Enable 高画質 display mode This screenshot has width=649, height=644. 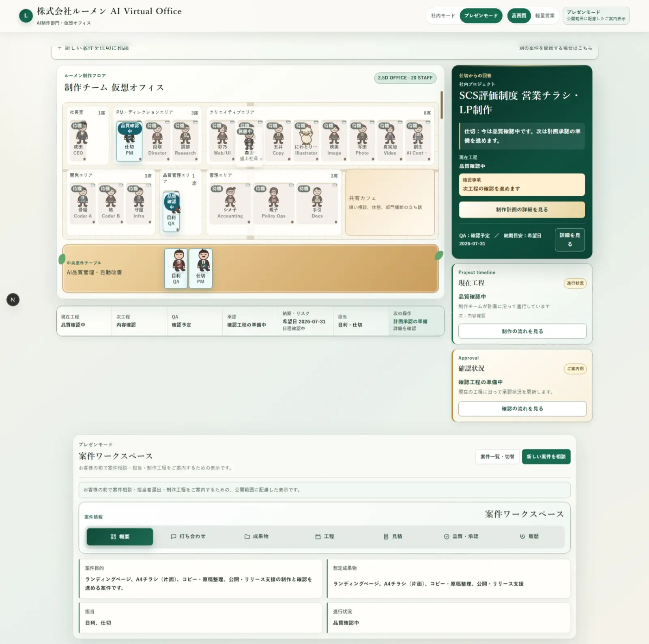[519, 16]
